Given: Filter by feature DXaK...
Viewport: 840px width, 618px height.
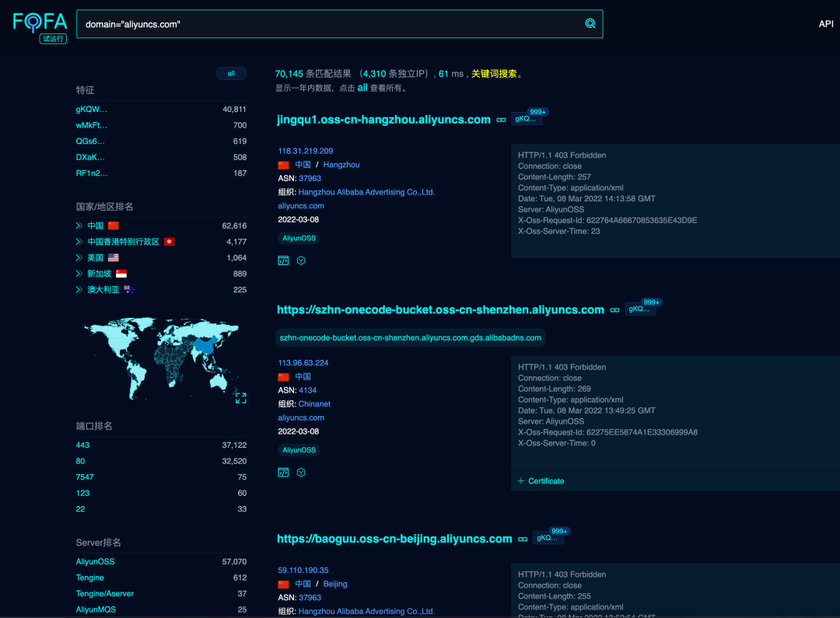Looking at the screenshot, I should (x=90, y=158).
